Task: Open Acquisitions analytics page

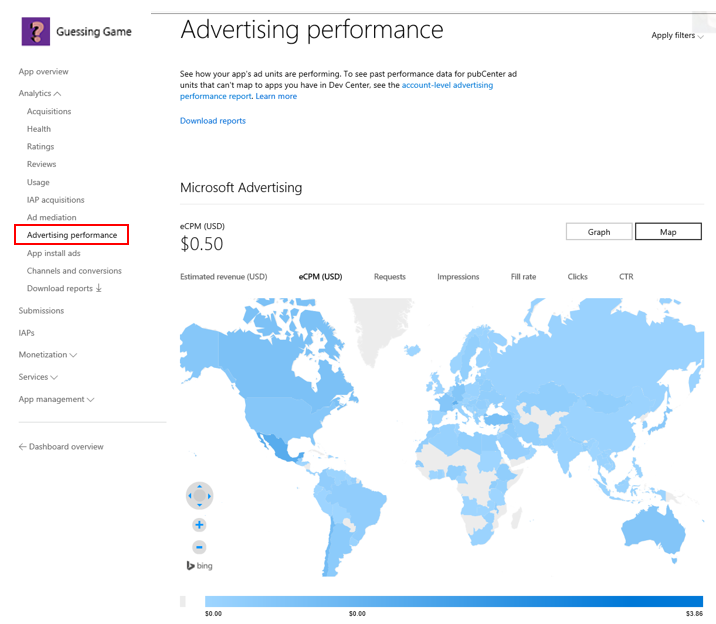Action: (x=49, y=111)
